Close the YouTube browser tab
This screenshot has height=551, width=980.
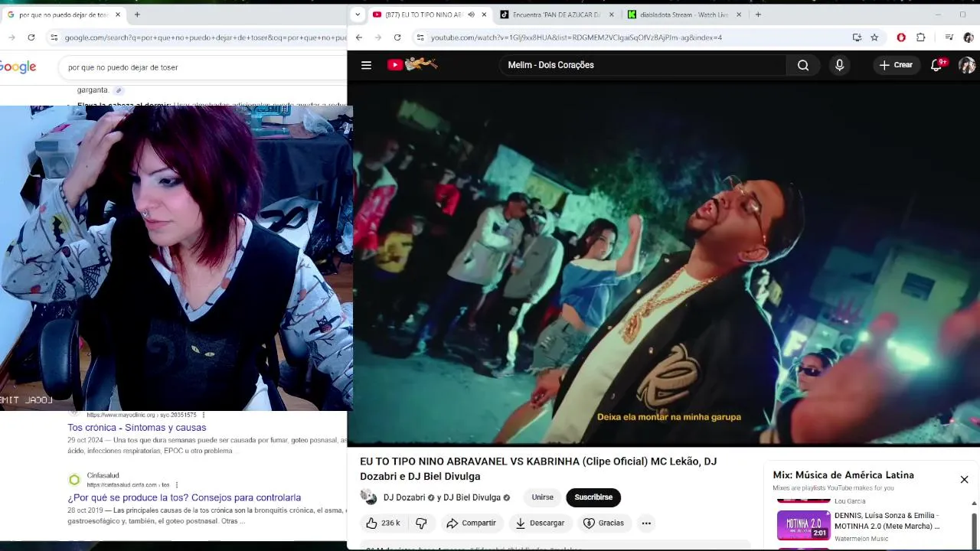(x=484, y=15)
